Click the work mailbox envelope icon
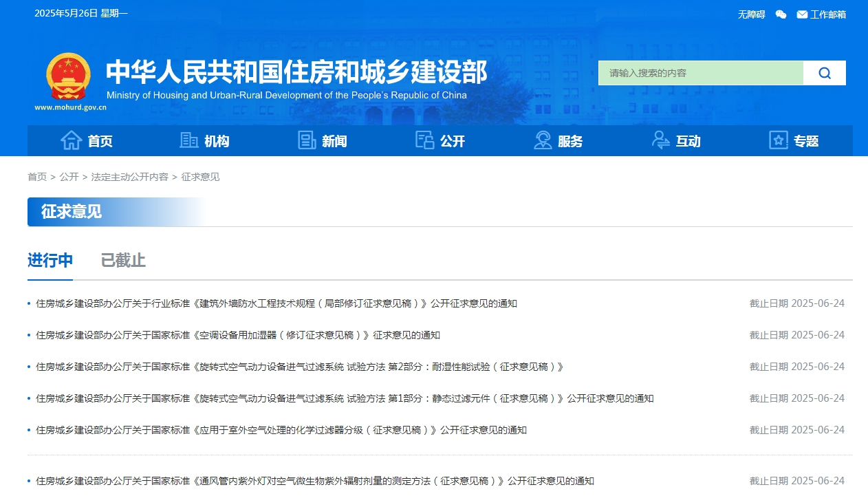This screenshot has width=868, height=496. pyautogui.click(x=802, y=14)
